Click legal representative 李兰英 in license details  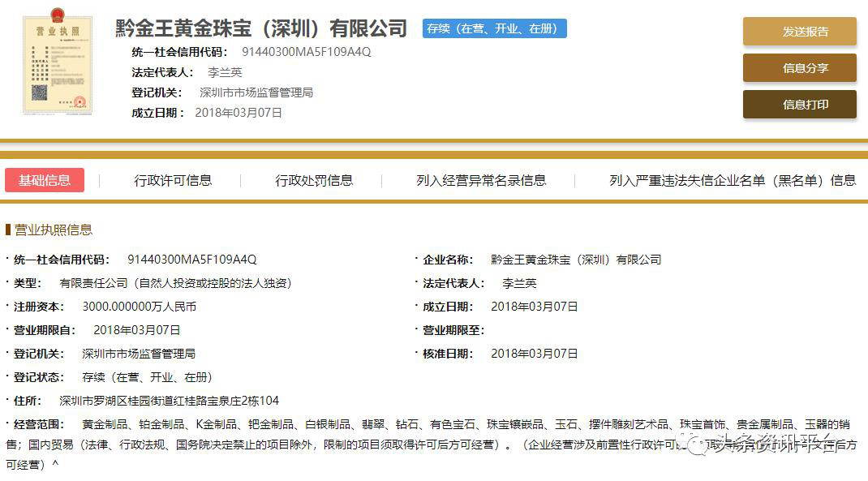pos(519,283)
